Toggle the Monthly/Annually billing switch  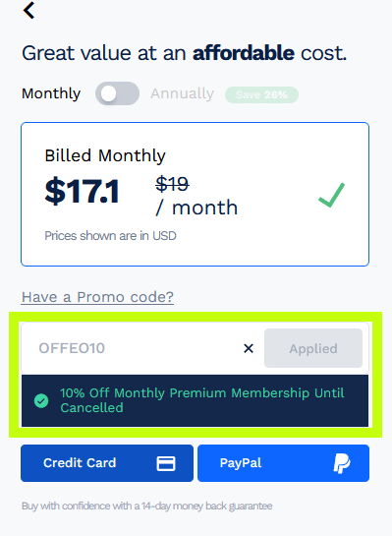click(x=117, y=93)
